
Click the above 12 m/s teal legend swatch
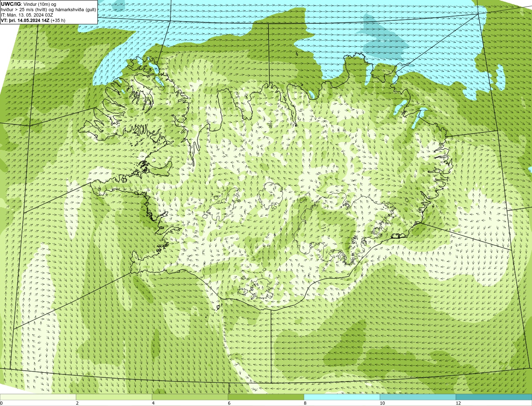494,397
